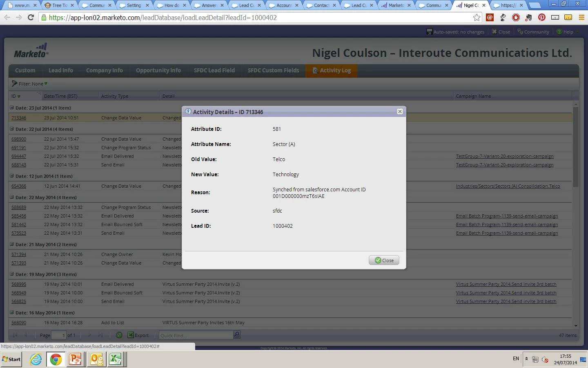Collapse the Date: 16 May 2014 group
Screen dimensions: 588x368
12,312
